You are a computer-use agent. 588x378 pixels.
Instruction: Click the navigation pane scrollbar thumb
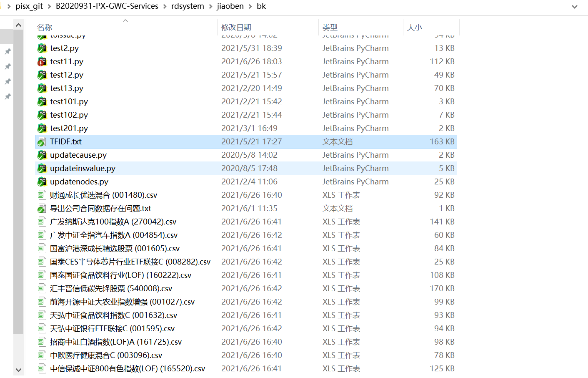[18, 182]
